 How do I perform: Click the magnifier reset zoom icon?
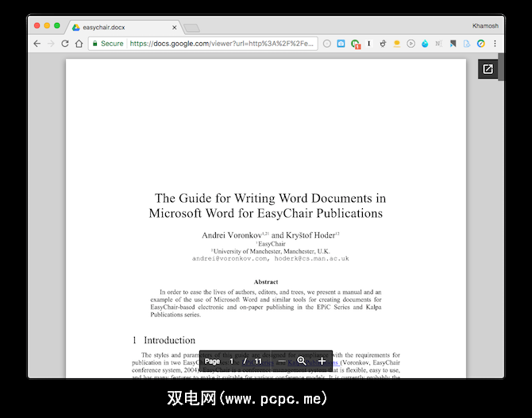click(x=302, y=361)
